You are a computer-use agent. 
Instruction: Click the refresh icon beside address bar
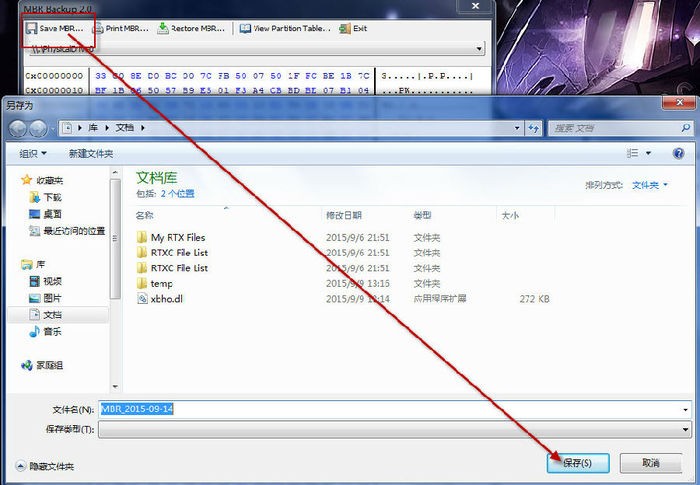tap(532, 128)
